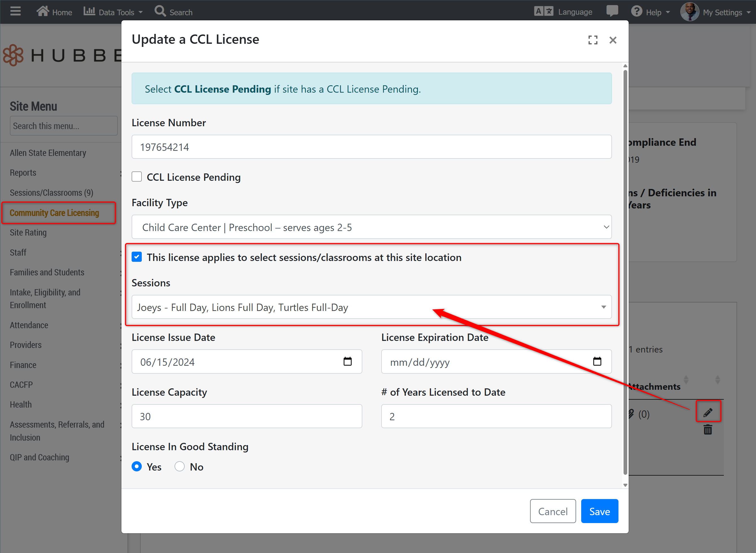
Task: Click the Cancel button
Action: [x=552, y=511]
